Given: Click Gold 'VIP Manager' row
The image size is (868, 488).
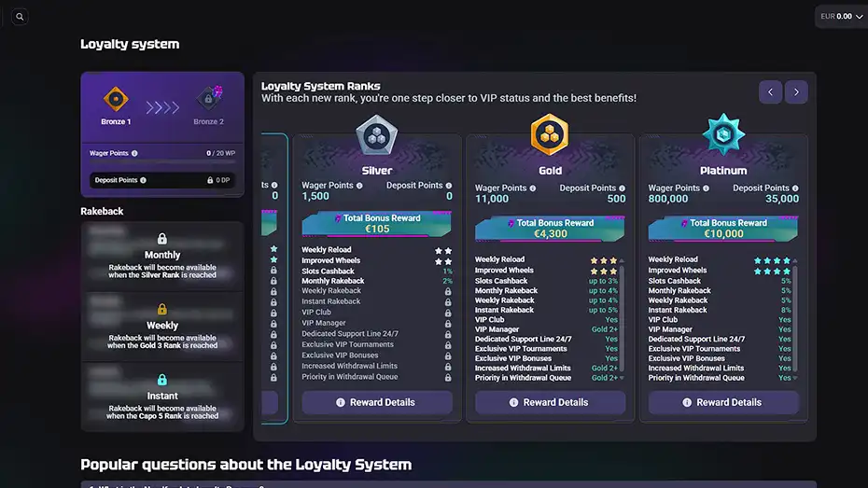Looking at the screenshot, I should click(546, 329).
